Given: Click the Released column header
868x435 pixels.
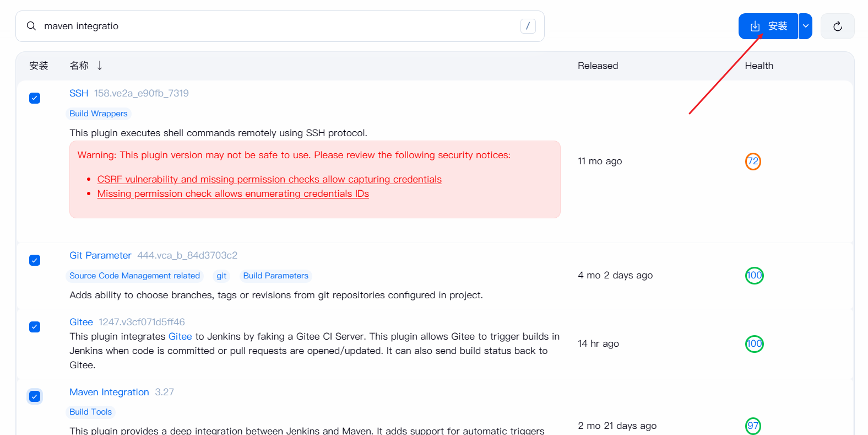Looking at the screenshot, I should (598, 66).
